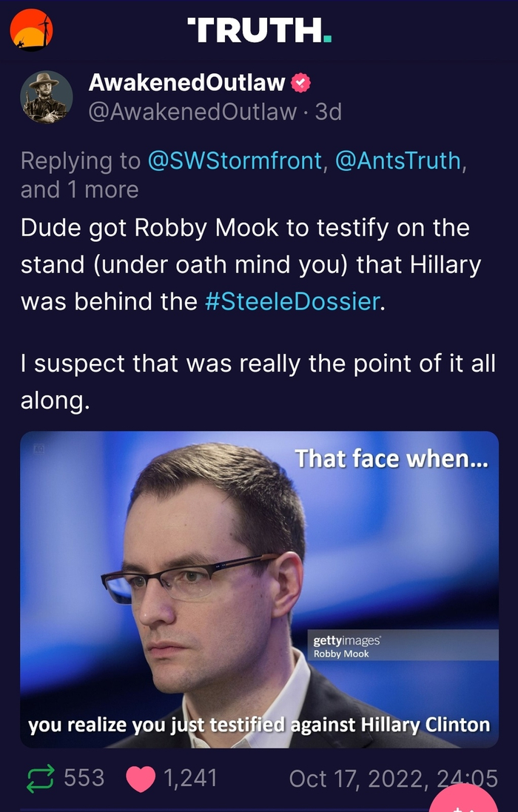
Task: Tap the 3d relative post time
Action: [x=329, y=112]
